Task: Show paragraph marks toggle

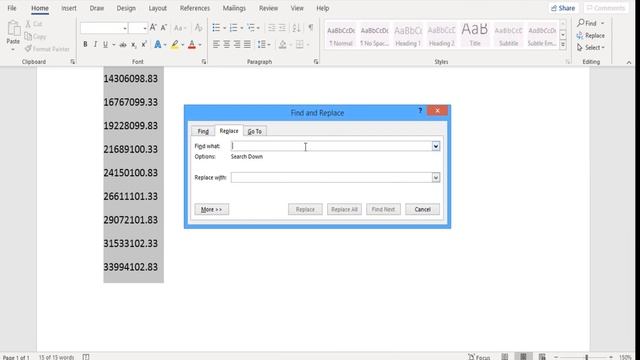Action: [x=311, y=28]
